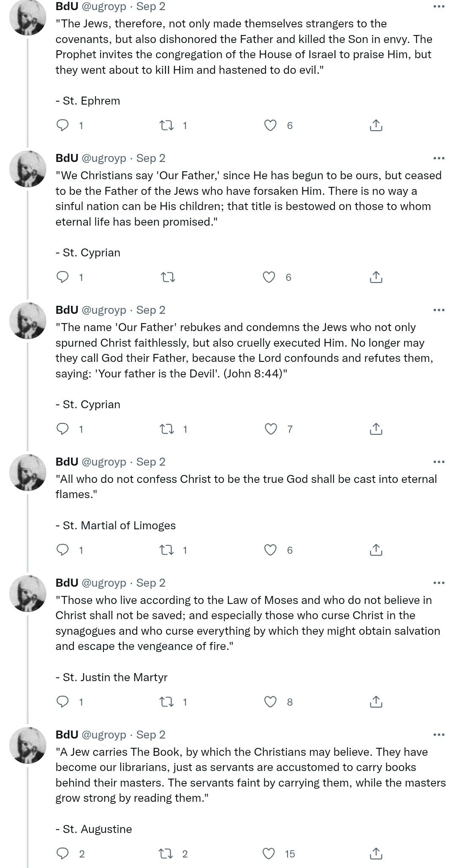Open more options on the 'We Christians say' tweet
456x868 pixels.
point(439,158)
